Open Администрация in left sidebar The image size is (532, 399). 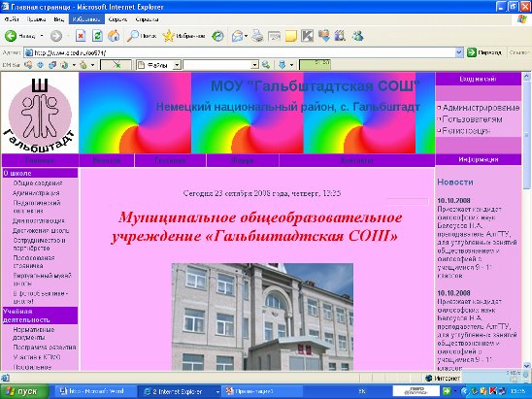coord(36,193)
